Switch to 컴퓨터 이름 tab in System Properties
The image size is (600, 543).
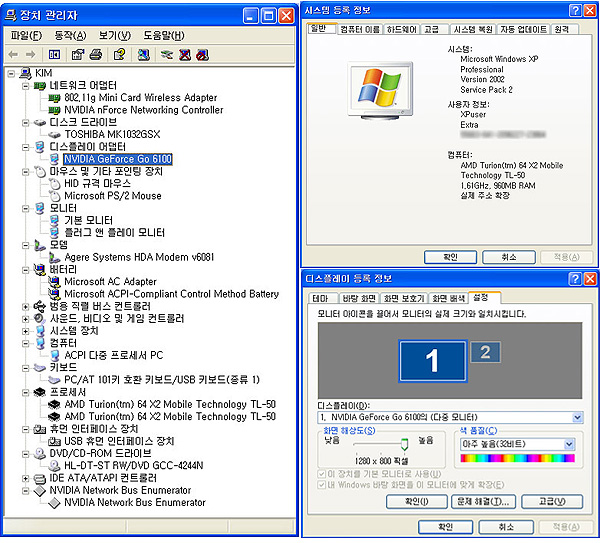tap(360, 29)
